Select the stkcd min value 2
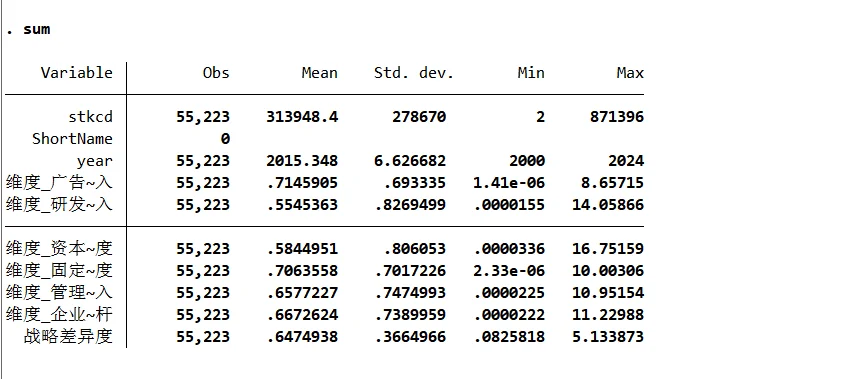The image size is (865, 379). click(540, 117)
